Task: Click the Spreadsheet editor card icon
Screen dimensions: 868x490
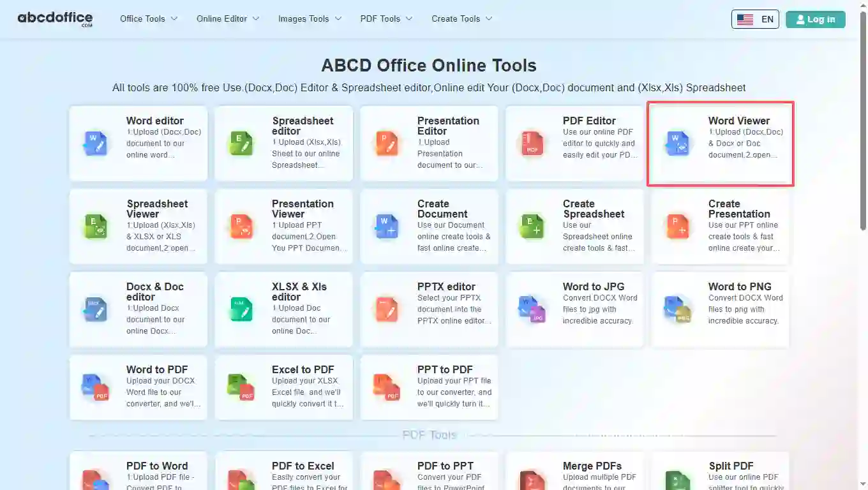Action: (241, 144)
